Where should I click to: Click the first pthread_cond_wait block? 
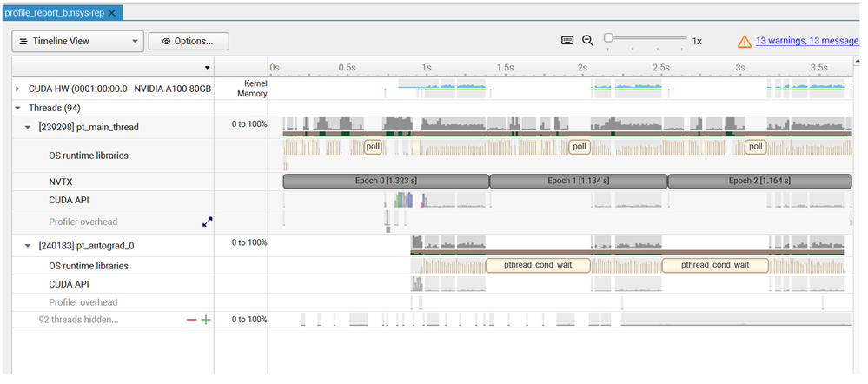tap(538, 265)
